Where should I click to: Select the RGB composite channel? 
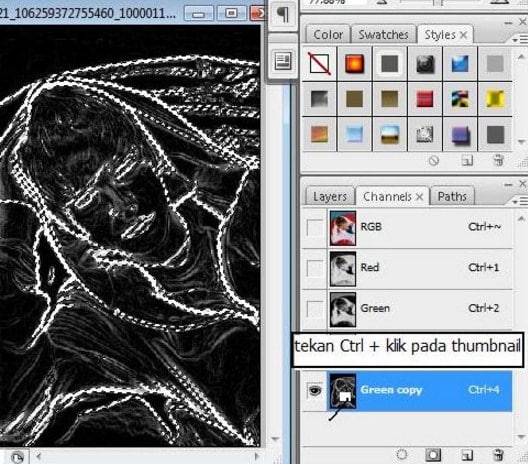[420, 228]
